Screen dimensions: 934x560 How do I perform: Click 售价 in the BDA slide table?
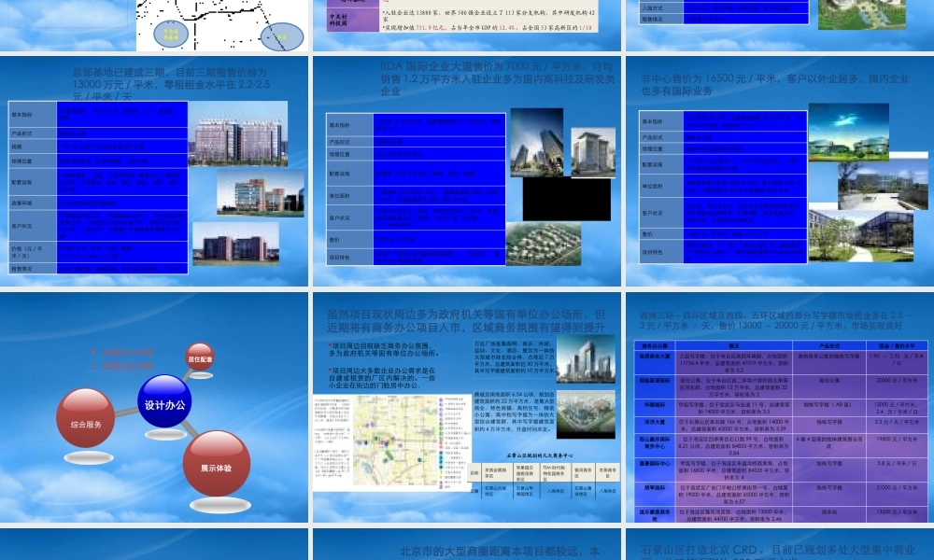pyautogui.click(x=350, y=240)
